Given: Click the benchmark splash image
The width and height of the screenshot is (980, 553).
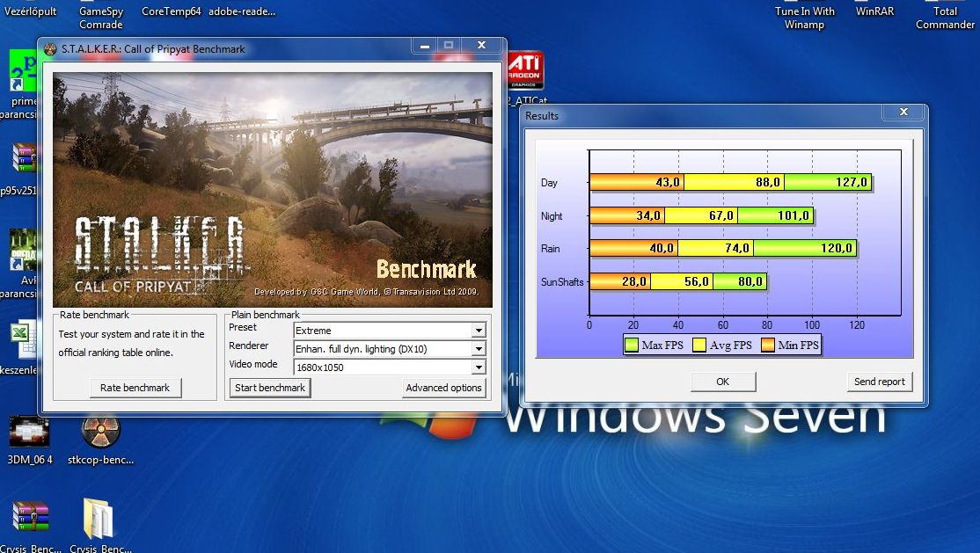Looking at the screenshot, I should [x=273, y=190].
